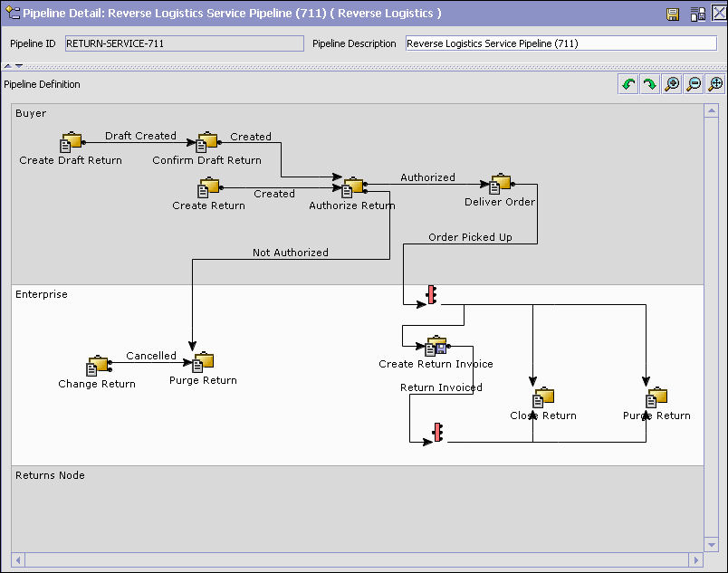
Task: Click the horizontal scrollbar right arrow
Action: (x=695, y=560)
